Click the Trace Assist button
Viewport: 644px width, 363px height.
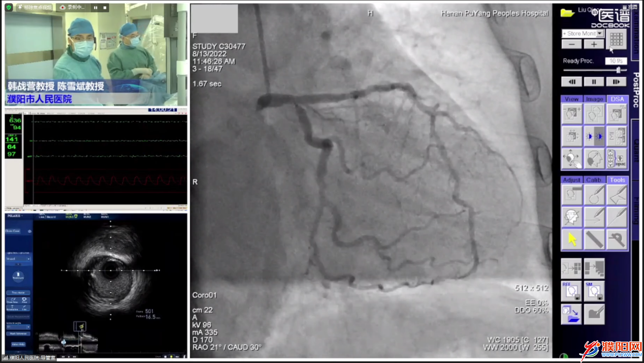click(x=18, y=293)
